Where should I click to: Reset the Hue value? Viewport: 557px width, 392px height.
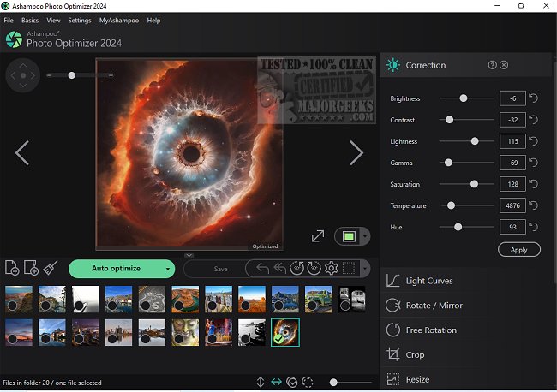pyautogui.click(x=533, y=227)
